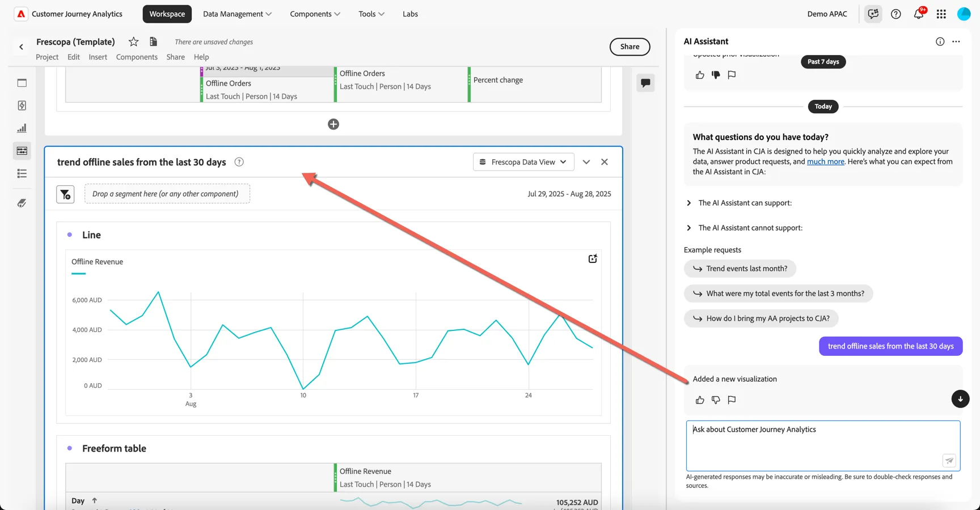Image resolution: width=980 pixels, height=510 pixels.
Task: Select 'How do I bring my AA projects' request
Action: [x=761, y=318]
